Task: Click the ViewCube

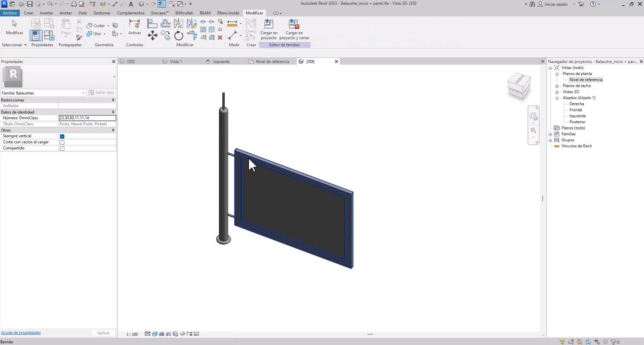Action: tap(519, 86)
